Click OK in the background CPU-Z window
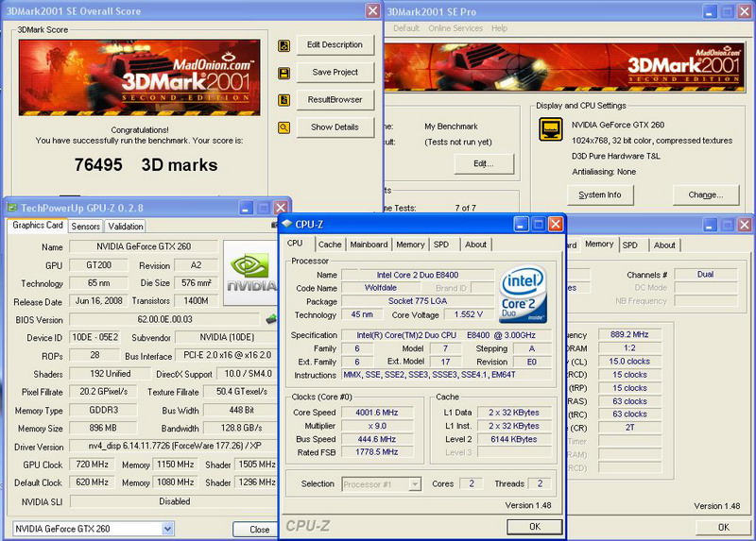756x541 pixels. click(x=724, y=527)
